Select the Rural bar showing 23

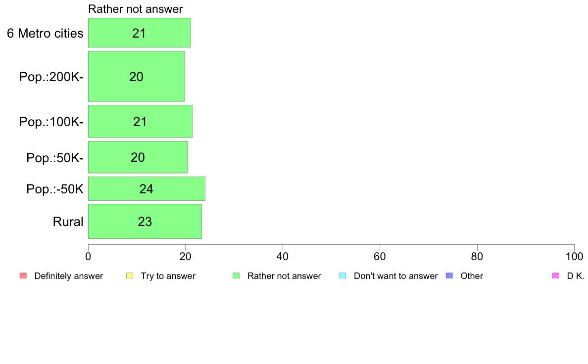[x=145, y=221]
